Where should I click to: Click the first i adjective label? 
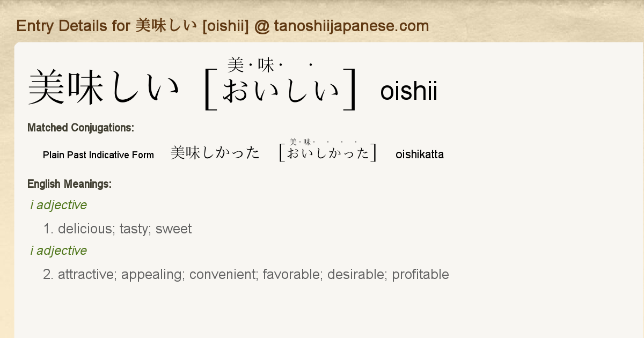coord(58,205)
